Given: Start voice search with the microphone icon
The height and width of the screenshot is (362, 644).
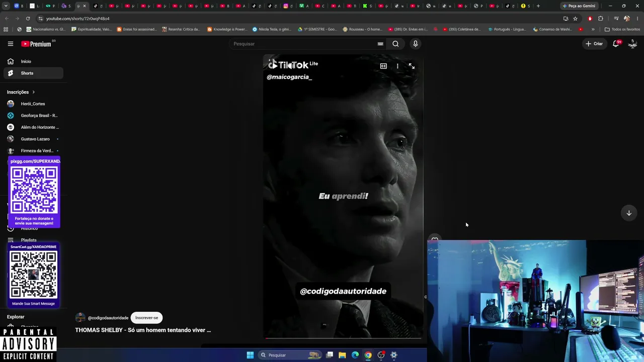Looking at the screenshot, I should click(416, 44).
